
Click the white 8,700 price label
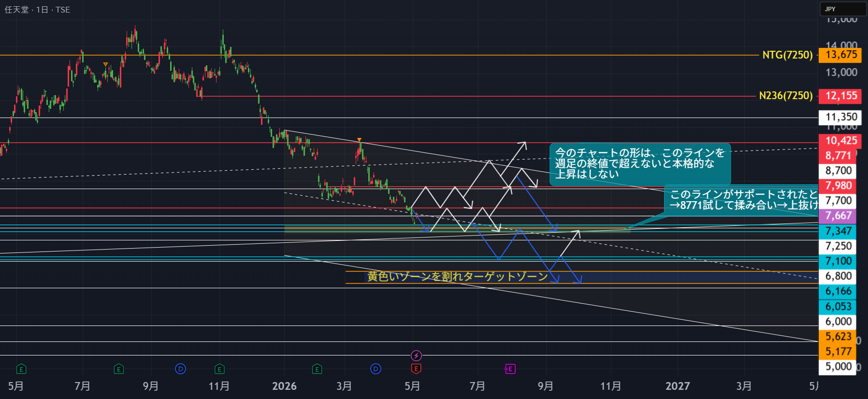coord(838,171)
